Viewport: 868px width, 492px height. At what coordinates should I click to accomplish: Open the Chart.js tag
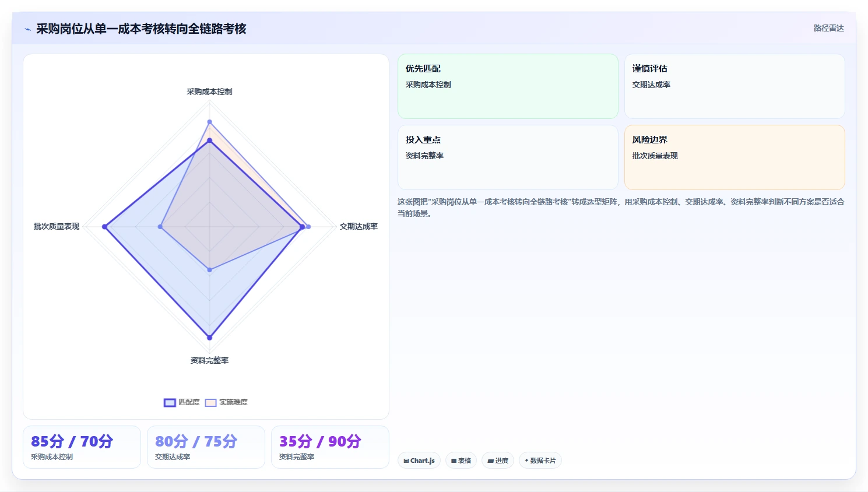click(x=419, y=461)
